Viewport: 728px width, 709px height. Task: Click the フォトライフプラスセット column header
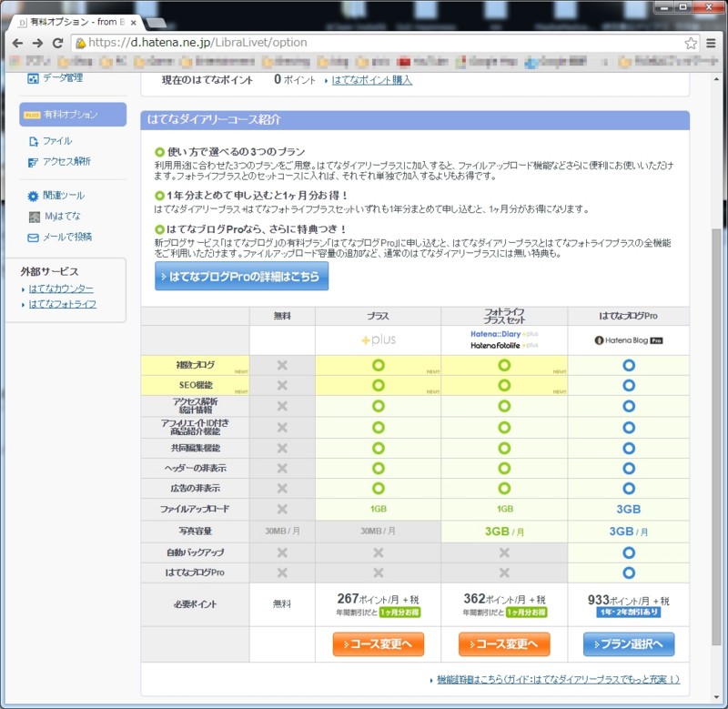pos(504,316)
